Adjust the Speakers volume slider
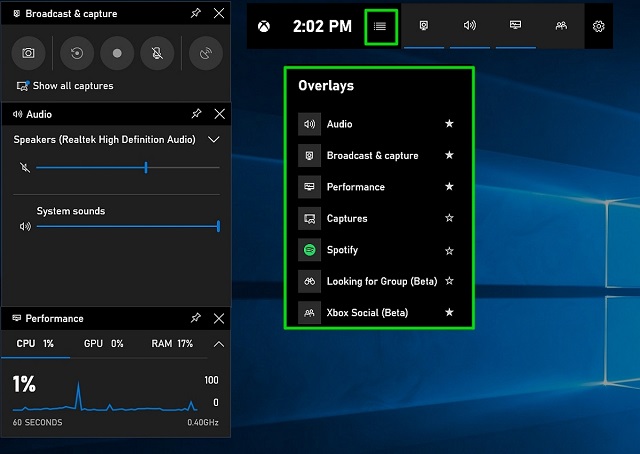This screenshot has width=640, height=454. pyautogui.click(x=128, y=167)
